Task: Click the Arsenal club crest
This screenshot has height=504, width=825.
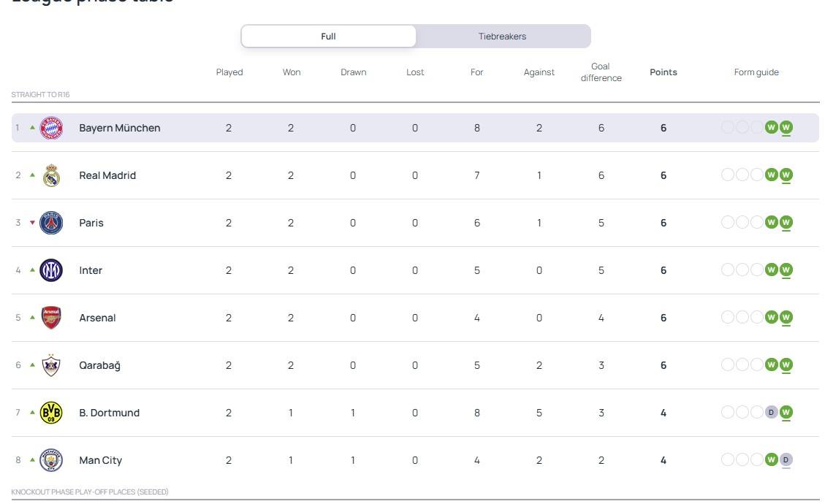Action: [x=51, y=318]
